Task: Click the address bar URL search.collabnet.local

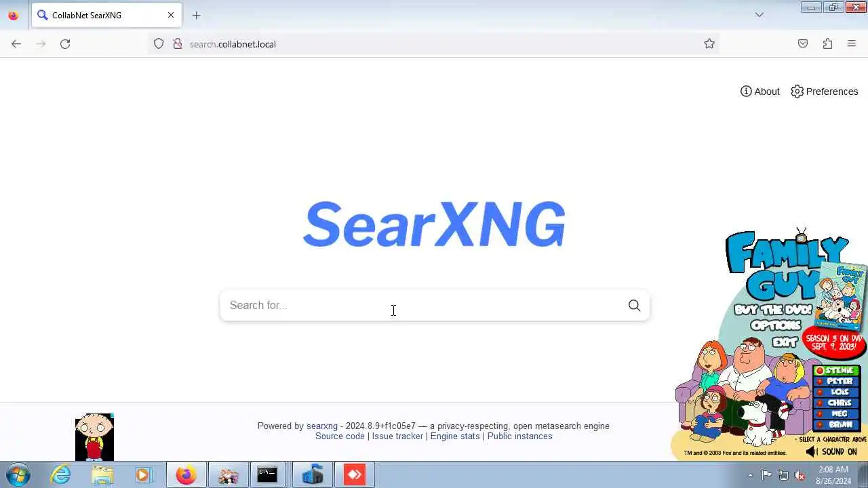Action: 233,44
